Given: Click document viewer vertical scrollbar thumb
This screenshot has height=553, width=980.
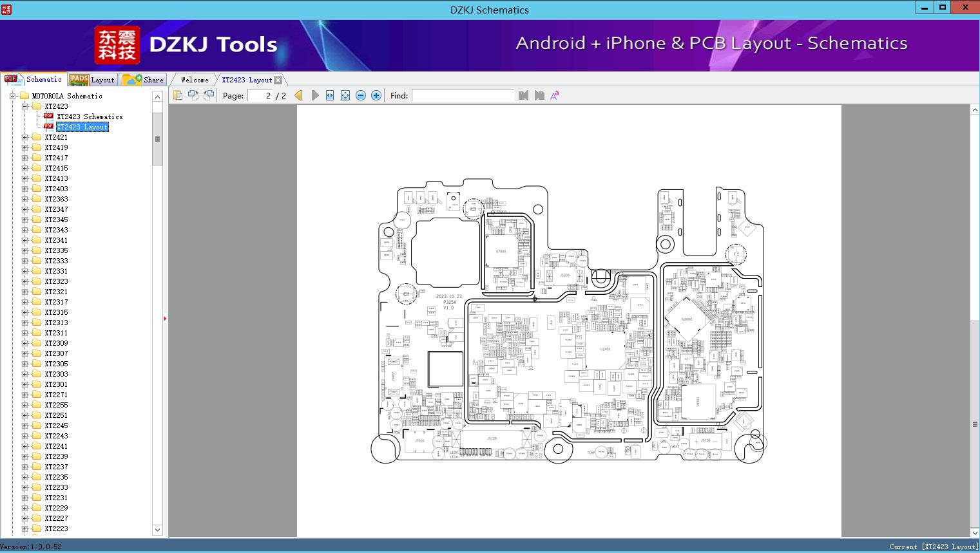Looking at the screenshot, I should tap(975, 424).
